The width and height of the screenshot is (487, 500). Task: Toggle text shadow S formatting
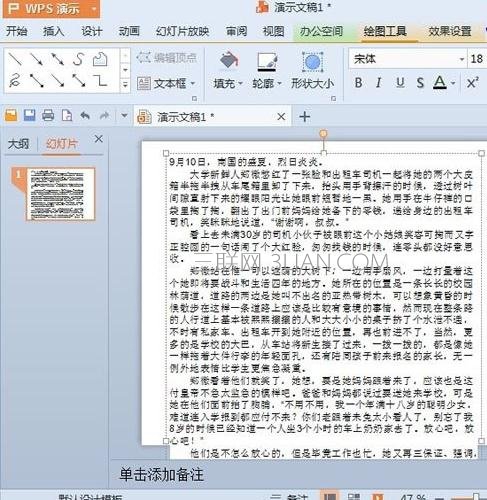point(420,82)
